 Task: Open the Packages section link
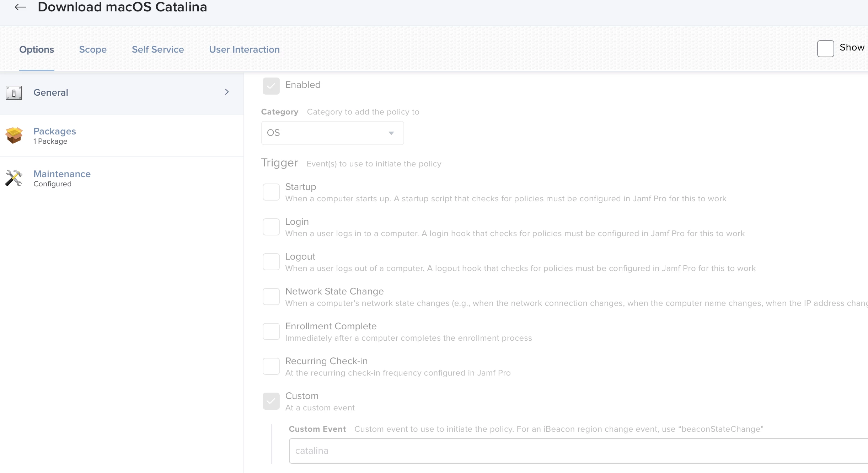pyautogui.click(x=55, y=131)
